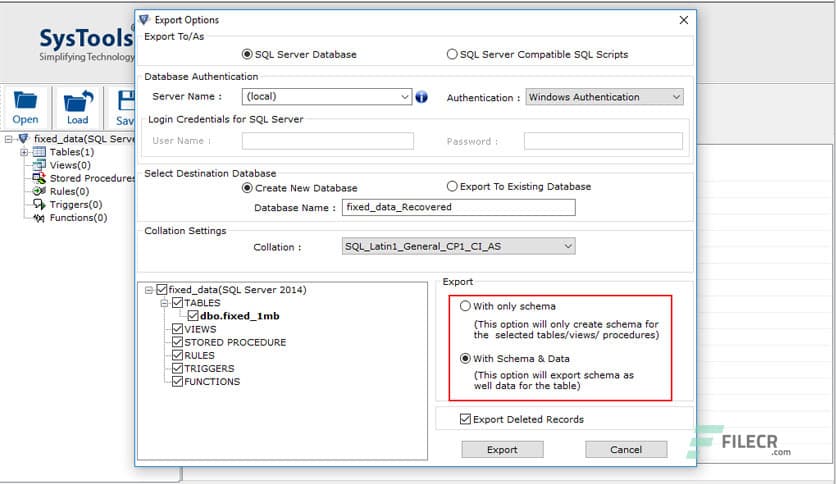The image size is (836, 484).
Task: Choose SQL Server Database export option
Action: click(x=247, y=54)
